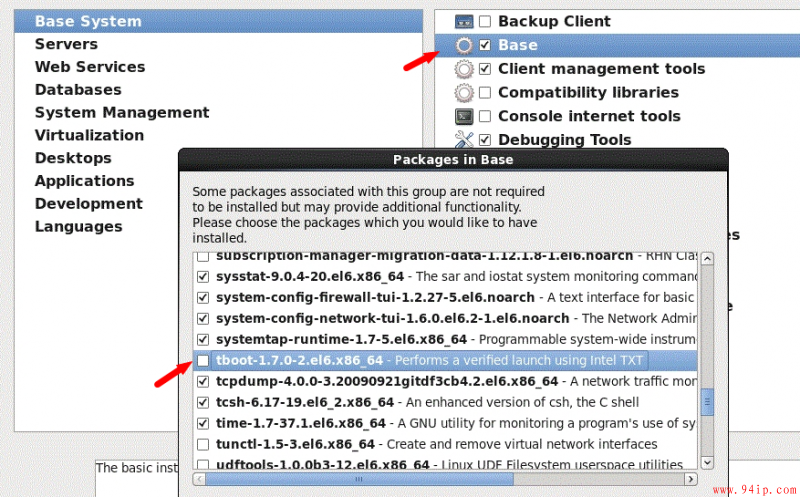This screenshot has height=497, width=800.
Task: Click the Client management tools gear icon
Action: [x=464, y=69]
